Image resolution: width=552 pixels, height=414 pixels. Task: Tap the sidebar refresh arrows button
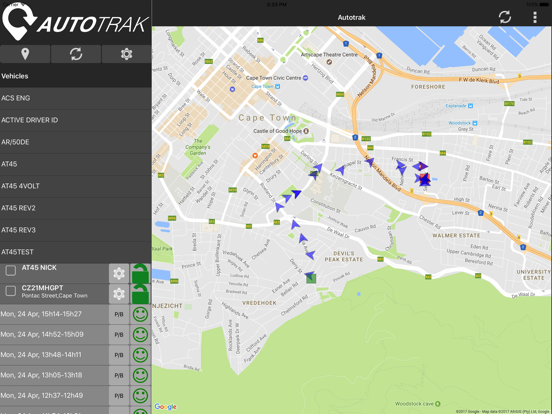pyautogui.click(x=76, y=54)
